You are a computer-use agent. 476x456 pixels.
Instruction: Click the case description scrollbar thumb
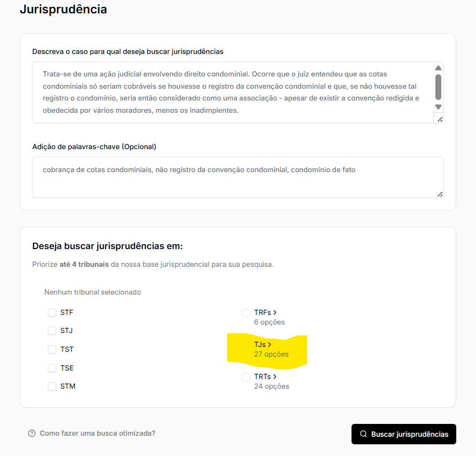click(x=438, y=87)
